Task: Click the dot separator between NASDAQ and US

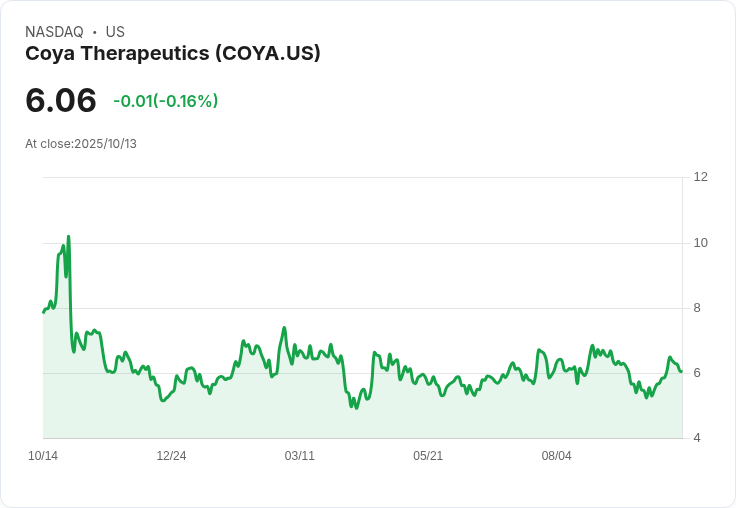Action: pos(94,32)
